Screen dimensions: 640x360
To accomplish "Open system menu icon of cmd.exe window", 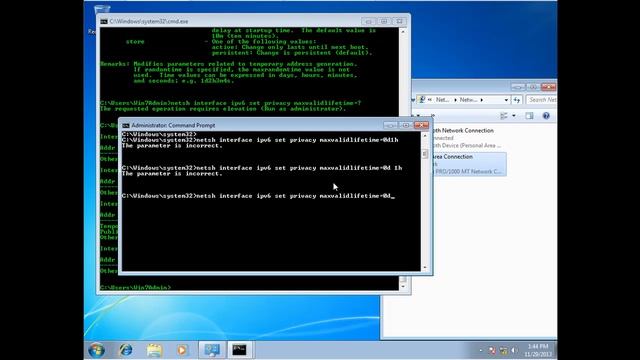I will pyautogui.click(x=104, y=22).
